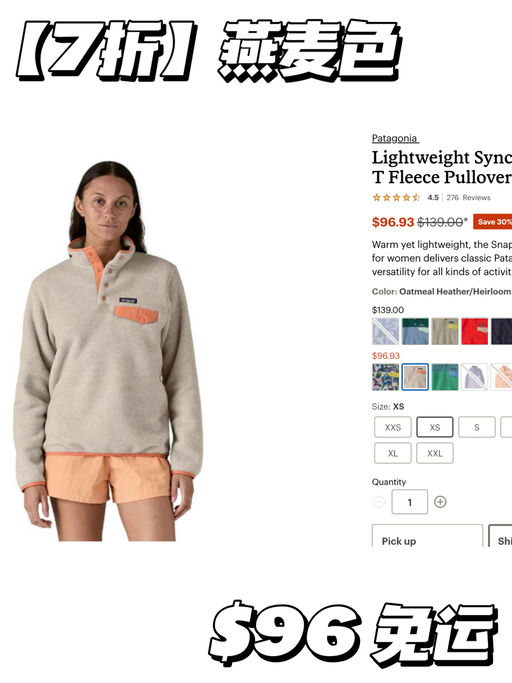
Task: Decrease quantity with the minus icon
Action: 379,502
